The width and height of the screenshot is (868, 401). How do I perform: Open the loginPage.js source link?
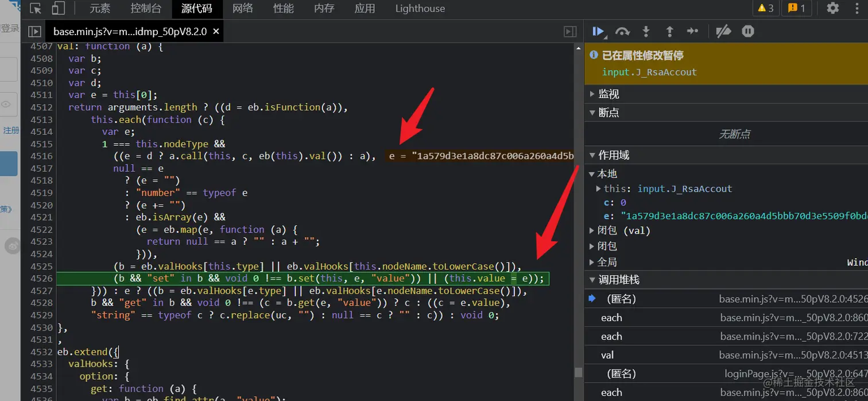[x=796, y=373]
